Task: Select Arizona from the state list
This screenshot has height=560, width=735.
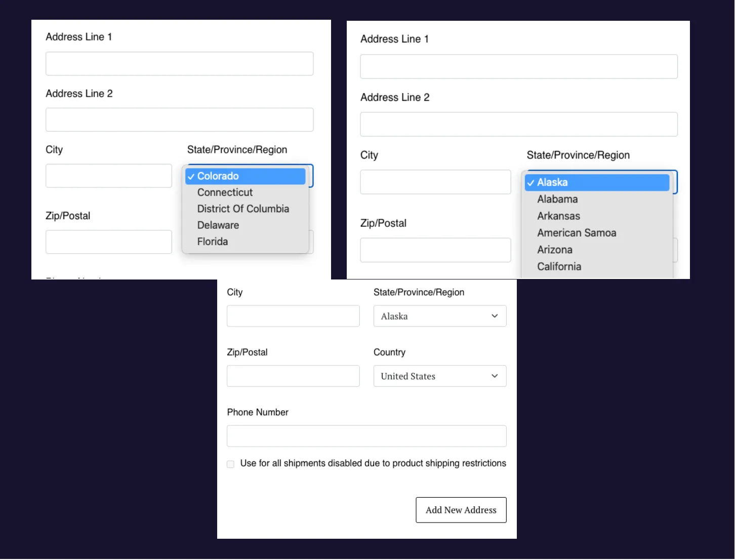Action: (597, 250)
